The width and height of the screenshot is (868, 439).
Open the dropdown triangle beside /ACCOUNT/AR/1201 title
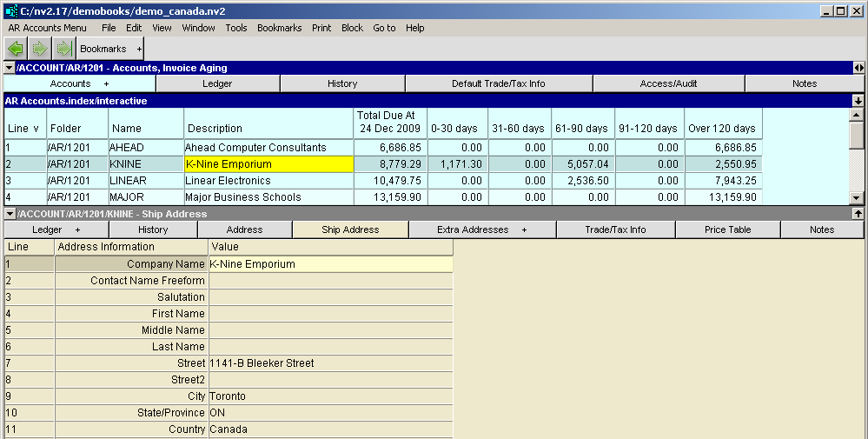[x=10, y=68]
